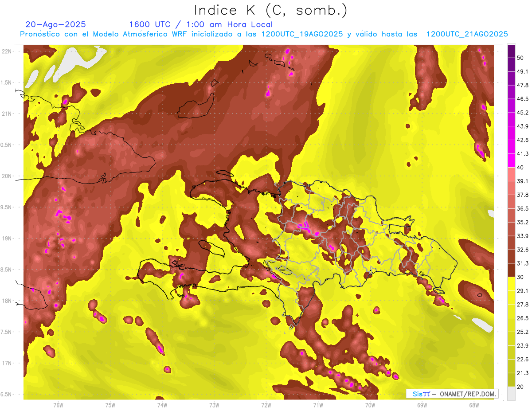Click the "20N" latitude label
The width and height of the screenshot is (532, 411).
coord(7,176)
